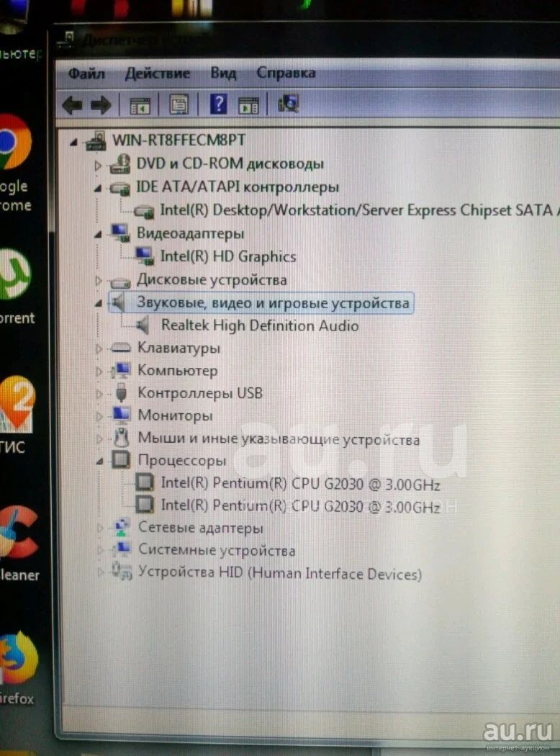
Task: Collapse the Процессоры branch
Action: pos(99,462)
